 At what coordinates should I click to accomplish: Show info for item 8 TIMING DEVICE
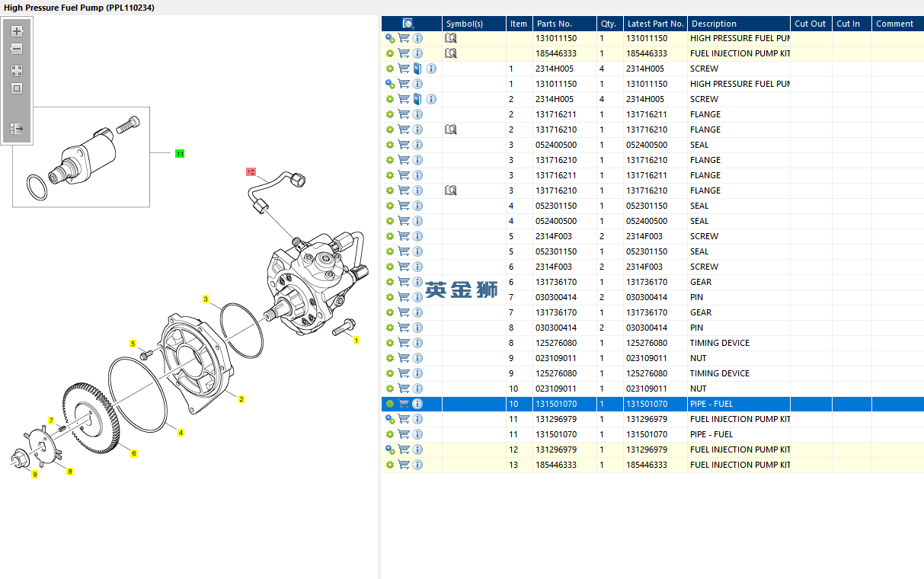click(x=417, y=343)
